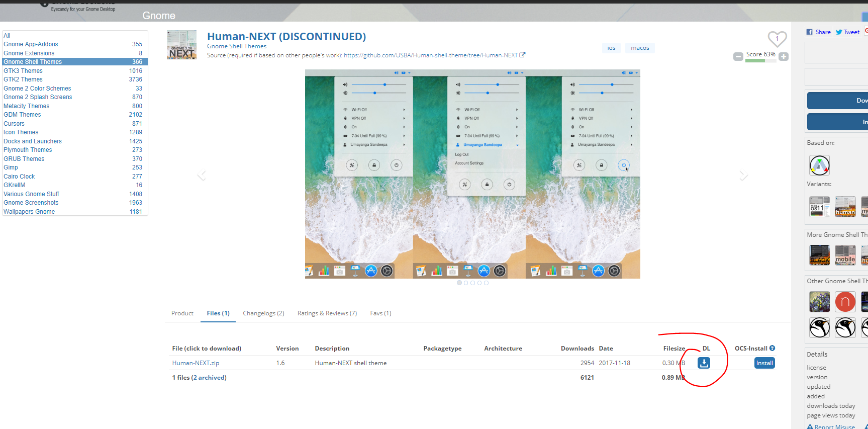
Task: Tweet this theme page
Action: [847, 32]
